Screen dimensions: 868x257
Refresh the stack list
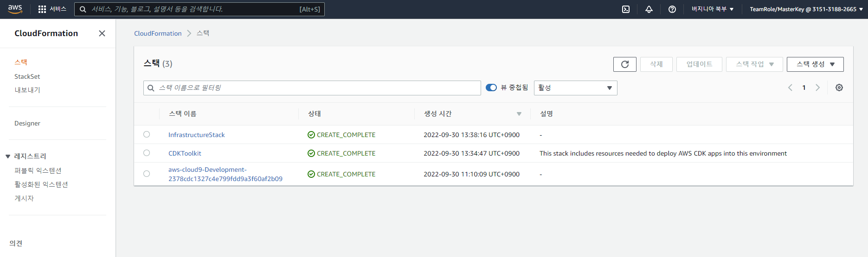point(625,64)
